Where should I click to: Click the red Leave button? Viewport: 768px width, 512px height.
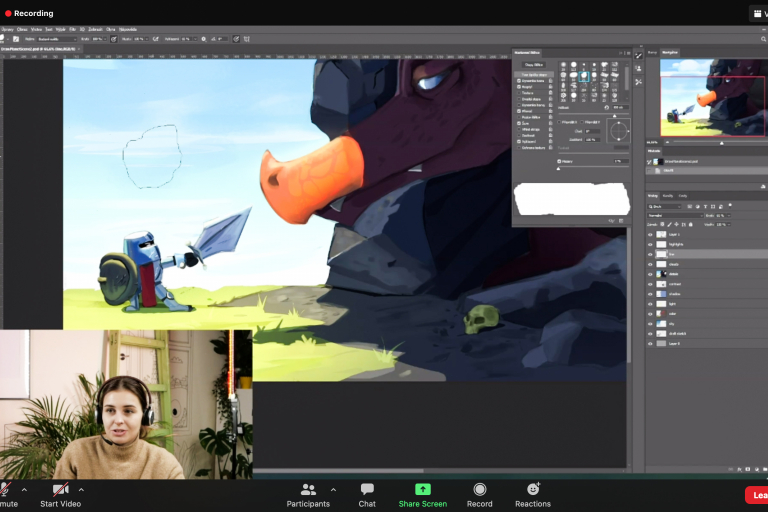pyautogui.click(x=757, y=494)
